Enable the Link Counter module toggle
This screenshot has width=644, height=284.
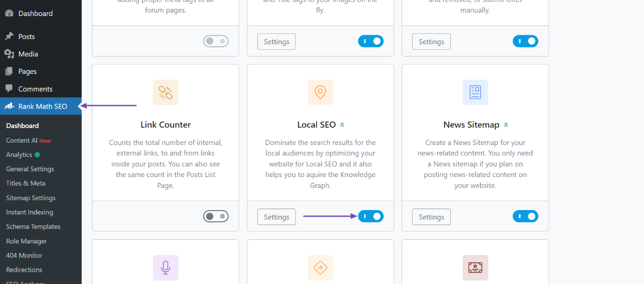(x=215, y=216)
